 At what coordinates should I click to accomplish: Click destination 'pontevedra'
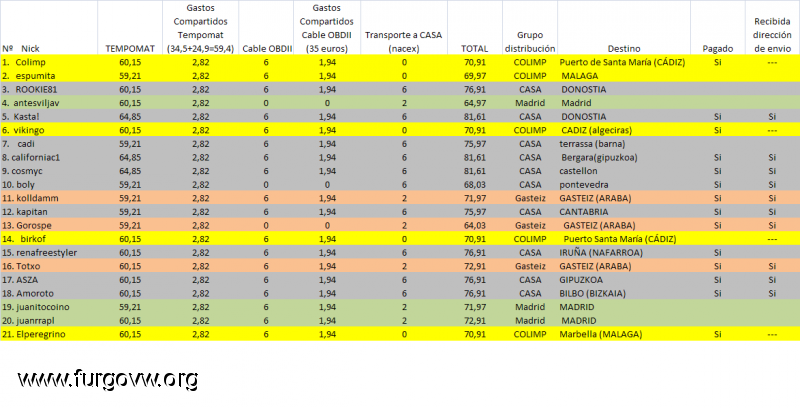click(584, 185)
